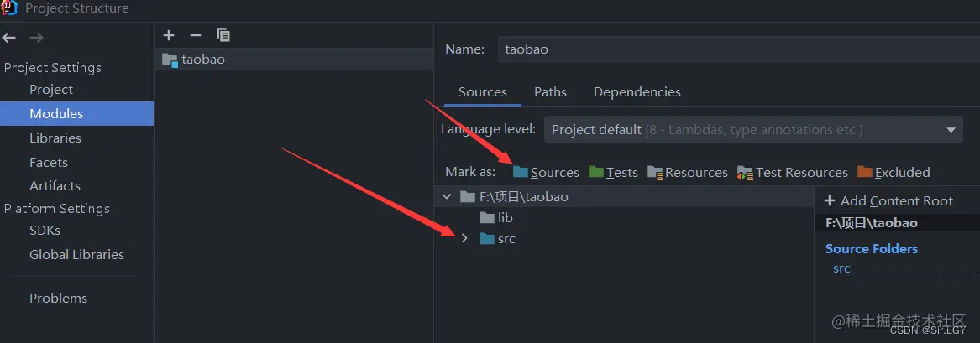Viewport: 980px width, 343px height.
Task: Mark folder as Excluded
Action: point(894,173)
